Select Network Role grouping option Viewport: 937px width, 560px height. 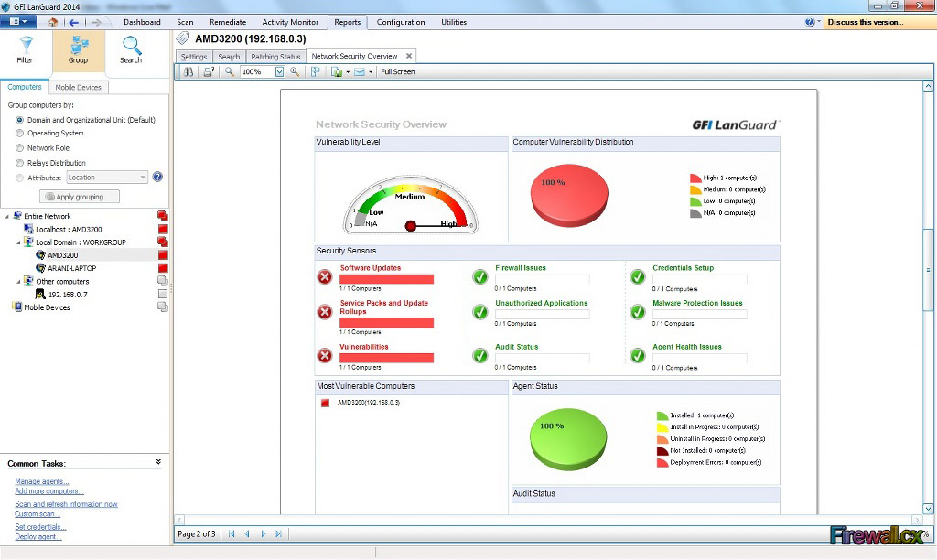[20, 147]
